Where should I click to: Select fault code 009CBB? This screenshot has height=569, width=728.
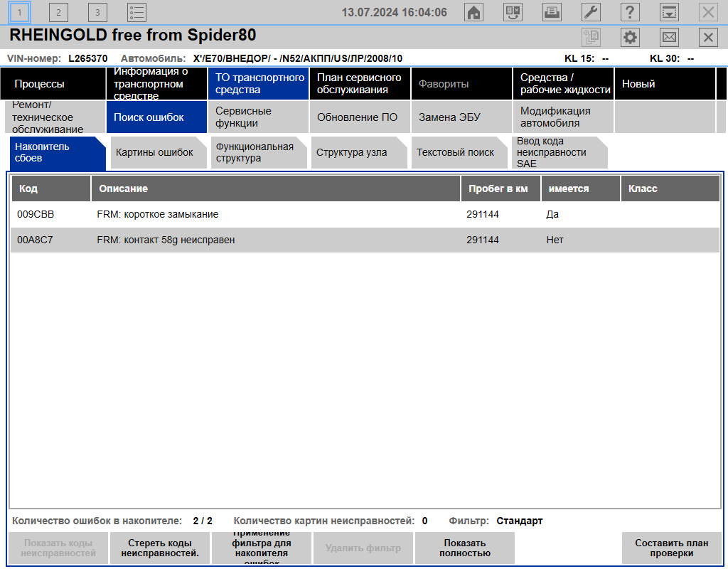36,214
